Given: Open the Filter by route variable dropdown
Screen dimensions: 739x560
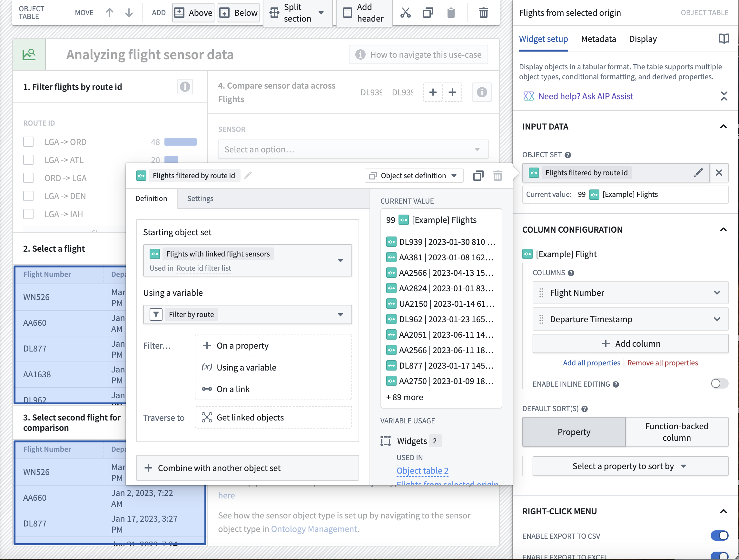Looking at the screenshot, I should [247, 314].
